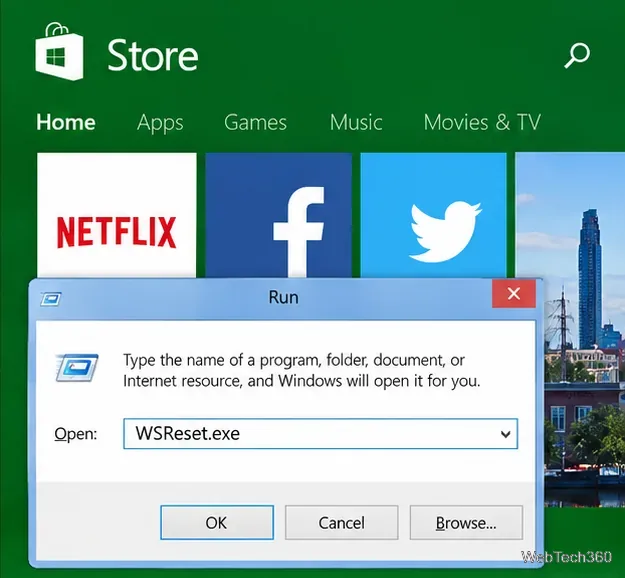Open the city skyline featured tile
Viewport: 625px width, 578px height.
[583, 329]
